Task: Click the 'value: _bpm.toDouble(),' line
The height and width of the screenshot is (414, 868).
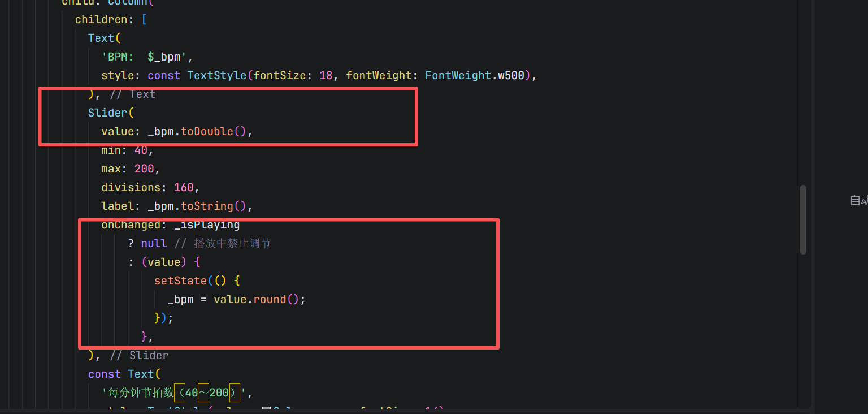Action: pyautogui.click(x=177, y=131)
